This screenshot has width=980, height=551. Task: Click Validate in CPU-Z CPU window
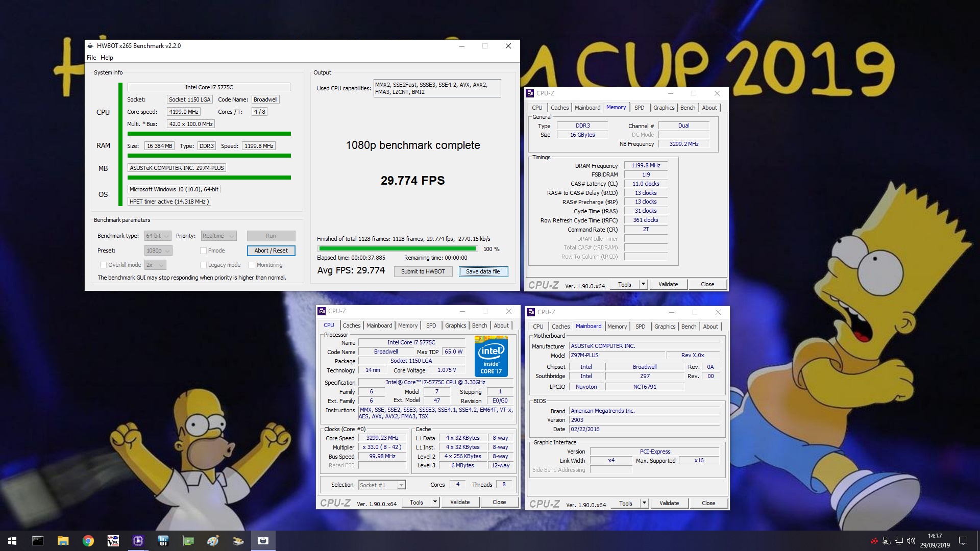click(460, 502)
